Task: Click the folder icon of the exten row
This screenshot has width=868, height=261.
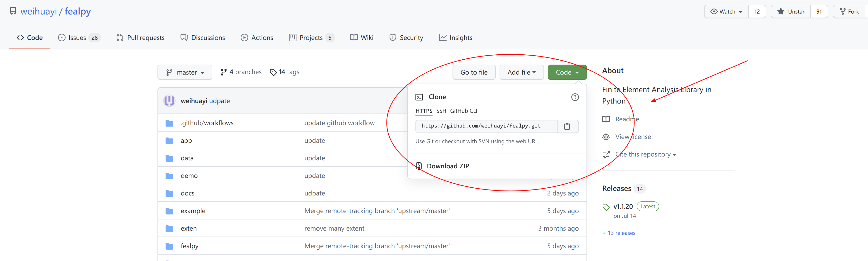Action: pos(169,228)
